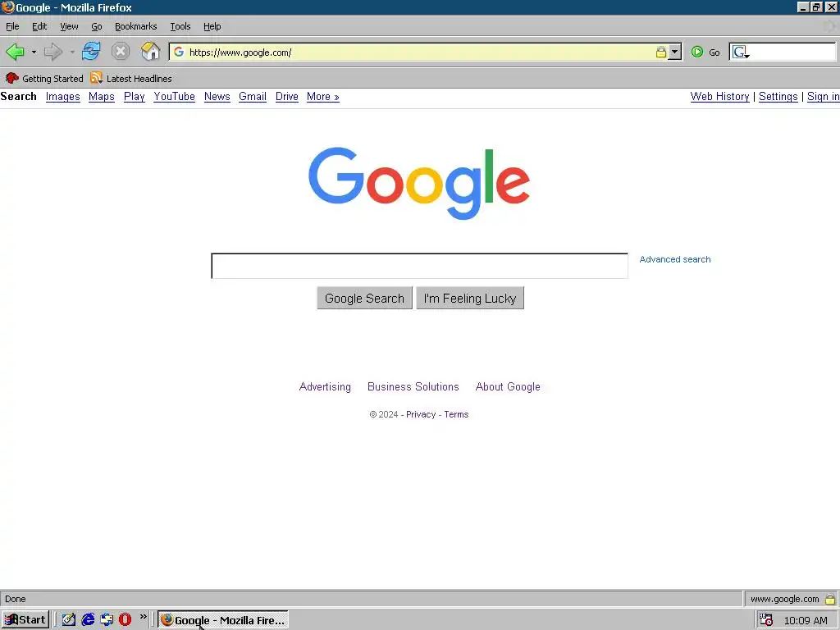Click the Firefox icon in the title bar

pos(7,7)
